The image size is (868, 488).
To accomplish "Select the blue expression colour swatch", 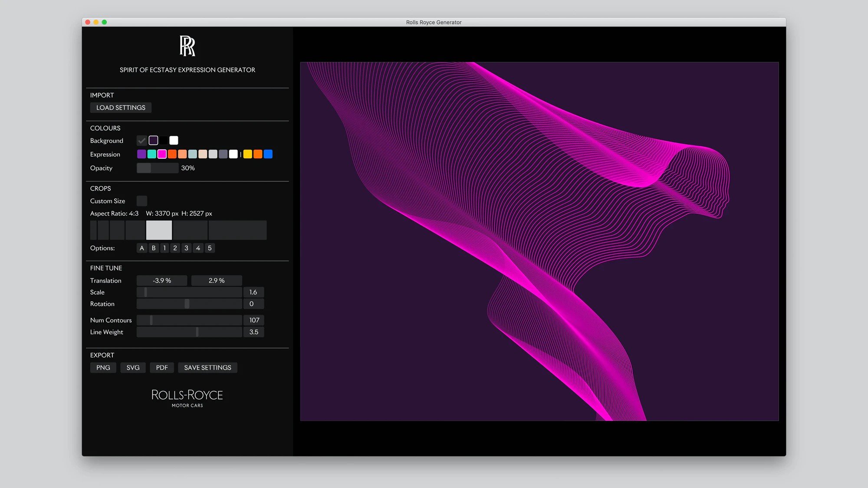I will (268, 154).
